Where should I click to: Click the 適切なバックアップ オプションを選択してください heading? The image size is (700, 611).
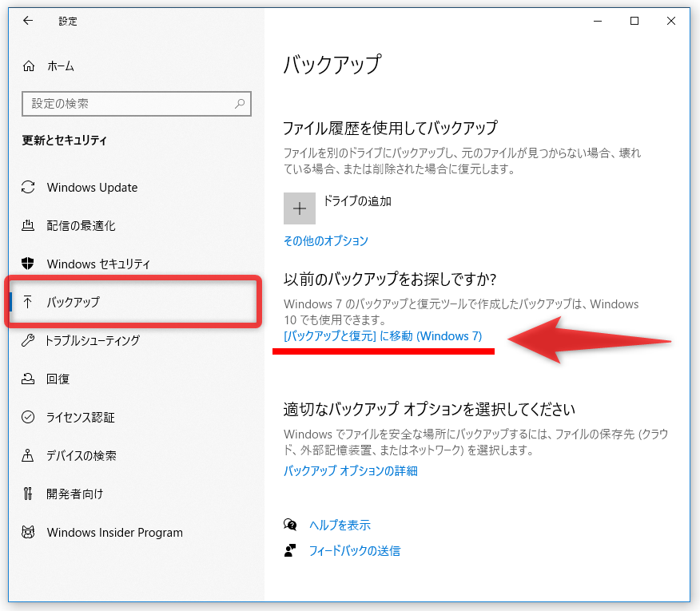[429, 409]
